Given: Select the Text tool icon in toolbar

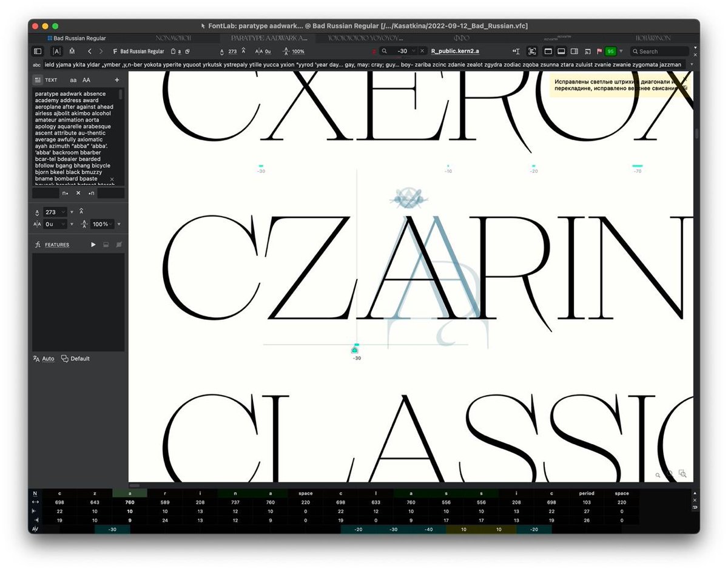Looking at the screenshot, I should pos(56,52).
